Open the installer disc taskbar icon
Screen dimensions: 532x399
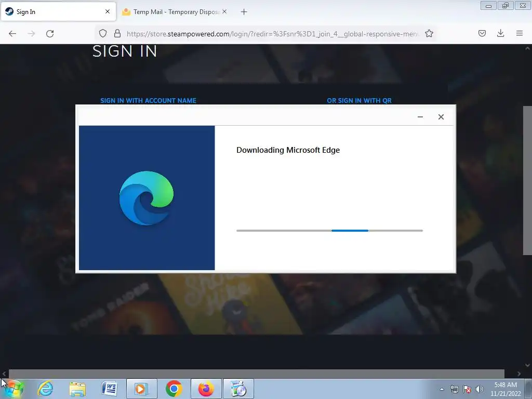[x=238, y=389]
